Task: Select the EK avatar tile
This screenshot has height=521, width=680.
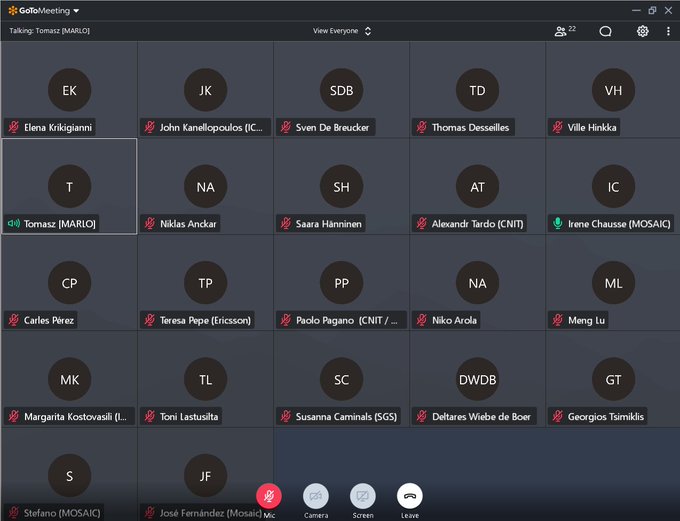Action: point(69,90)
